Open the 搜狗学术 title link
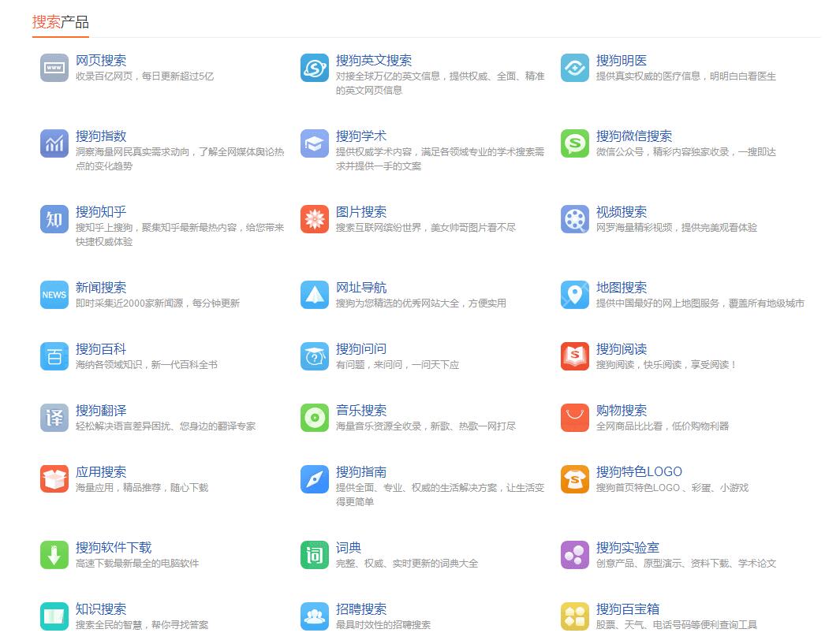 coord(361,136)
